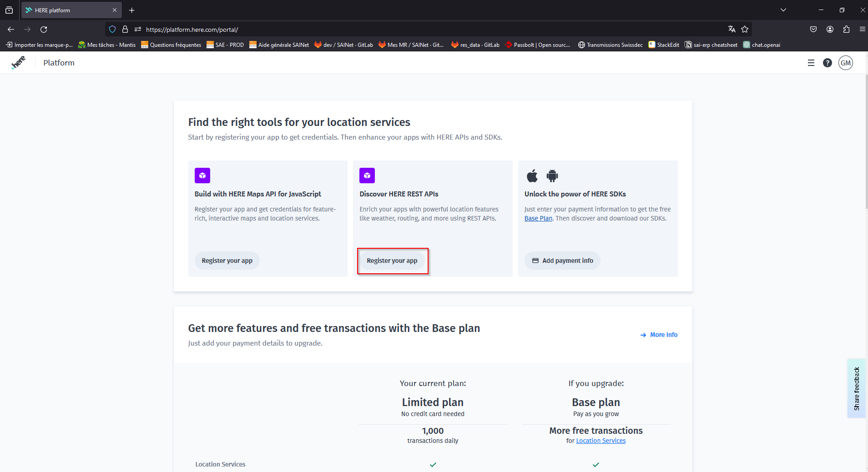Click the purple cube icon for Maps API JavaScript

coord(202,176)
